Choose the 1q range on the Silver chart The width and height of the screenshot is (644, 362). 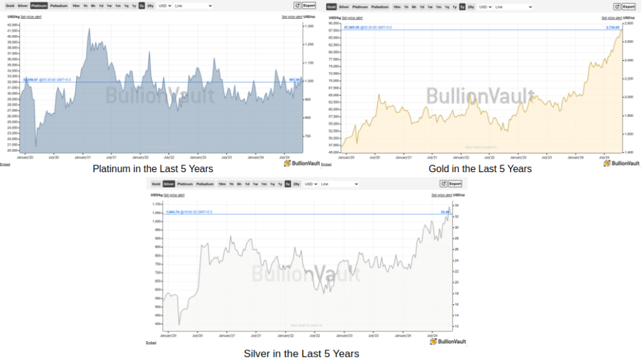[x=272, y=184]
